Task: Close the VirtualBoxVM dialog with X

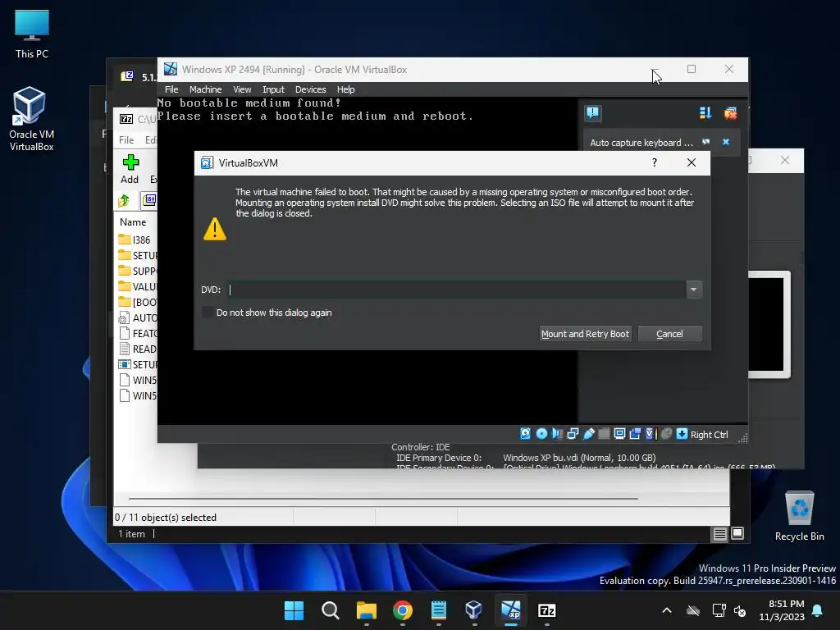Action: pos(692,163)
